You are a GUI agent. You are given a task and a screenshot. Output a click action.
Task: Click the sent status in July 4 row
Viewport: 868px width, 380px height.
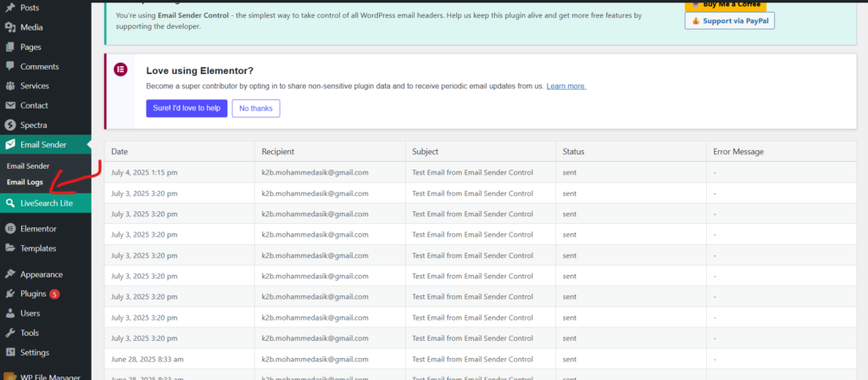[x=570, y=172]
